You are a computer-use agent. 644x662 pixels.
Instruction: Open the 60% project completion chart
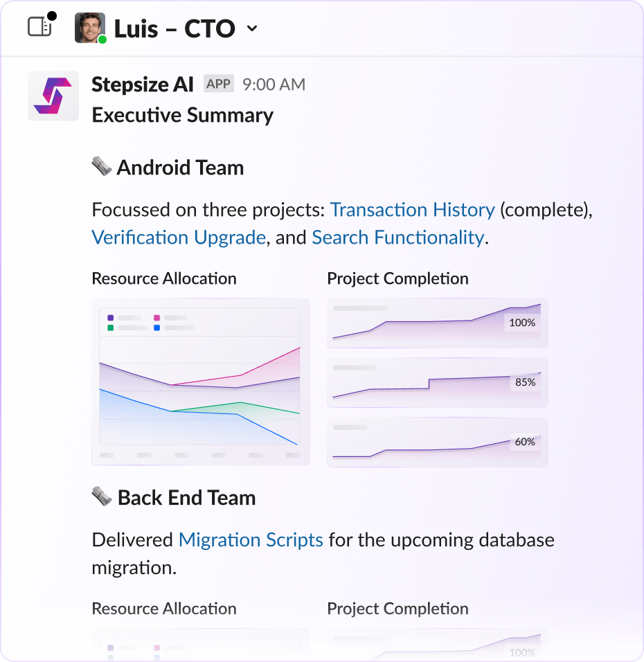click(x=437, y=442)
